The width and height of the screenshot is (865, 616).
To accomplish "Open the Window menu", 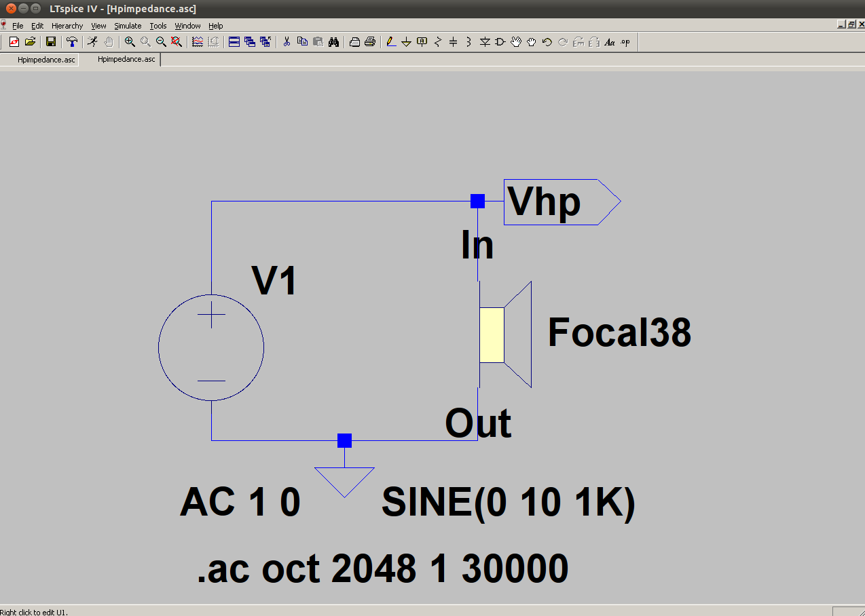I will 188,26.
